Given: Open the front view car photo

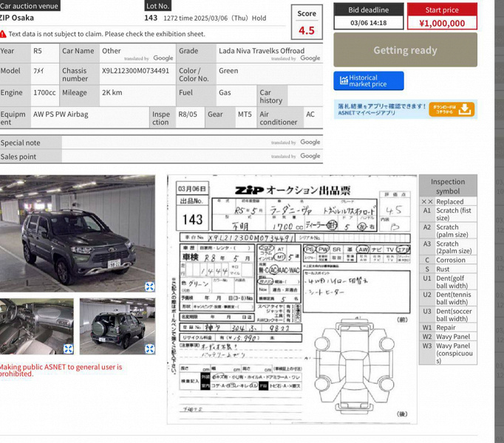Looking at the screenshot, I should click(x=77, y=233).
